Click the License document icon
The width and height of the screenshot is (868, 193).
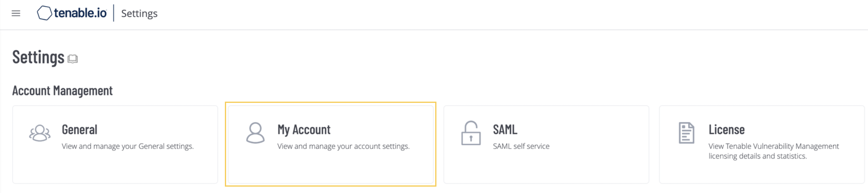click(x=686, y=133)
